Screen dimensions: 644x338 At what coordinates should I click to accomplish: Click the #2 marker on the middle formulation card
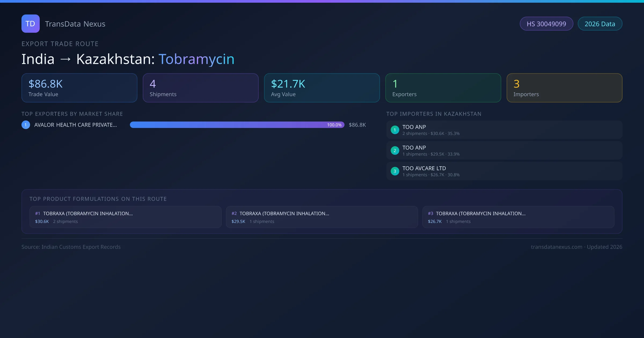click(x=234, y=214)
